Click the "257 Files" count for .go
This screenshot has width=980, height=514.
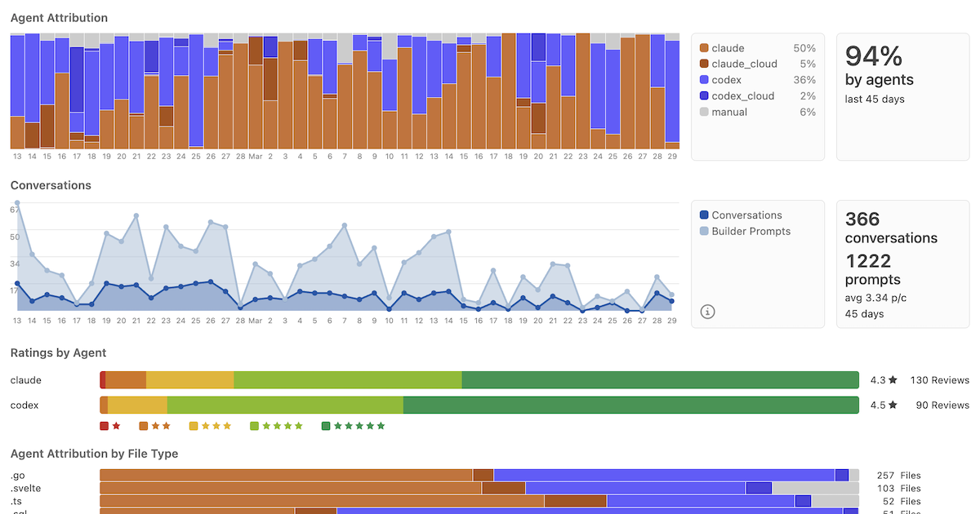point(898,475)
